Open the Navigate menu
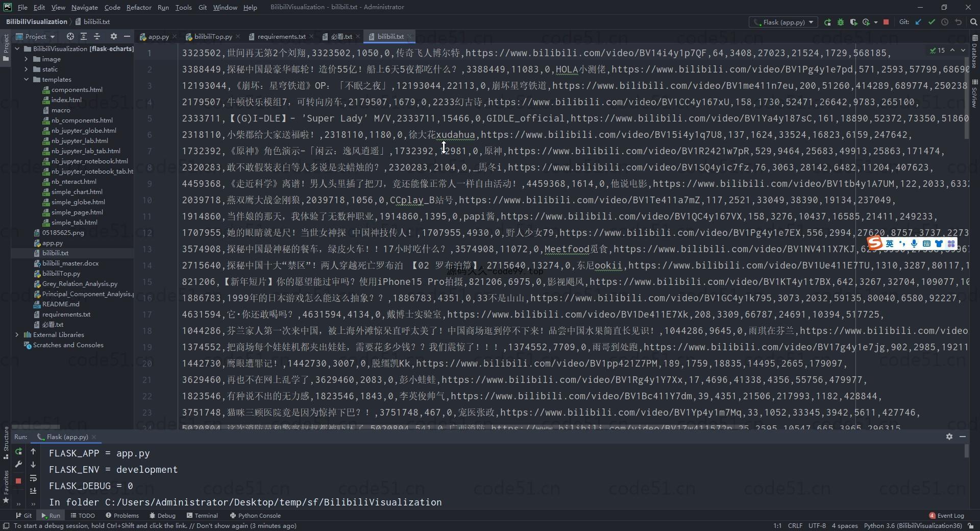 85,7
